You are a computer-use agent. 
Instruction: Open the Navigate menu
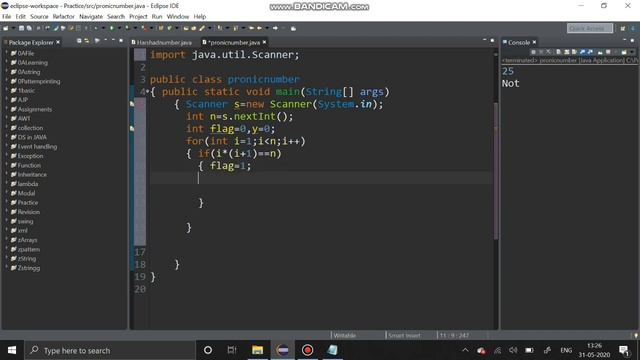pos(91,16)
